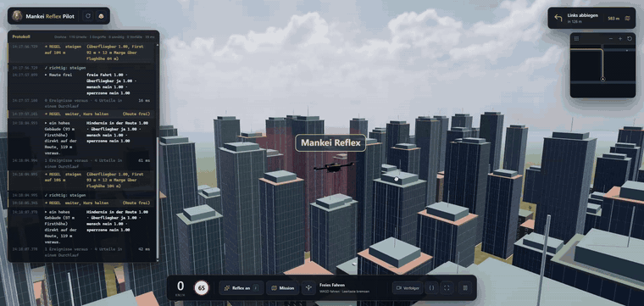
Task: Reset the minimap view with rotate icon
Action: [630, 39]
